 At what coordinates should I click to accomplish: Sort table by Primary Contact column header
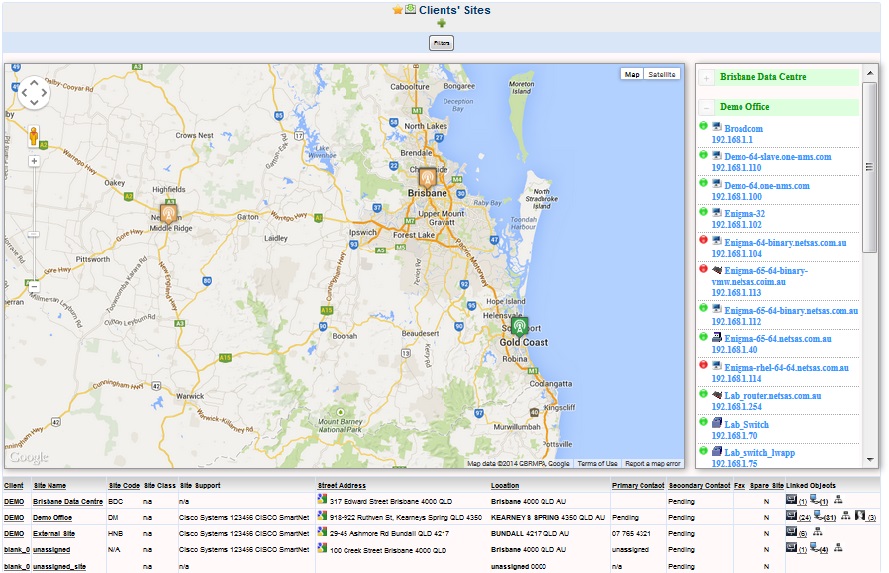[x=638, y=486]
